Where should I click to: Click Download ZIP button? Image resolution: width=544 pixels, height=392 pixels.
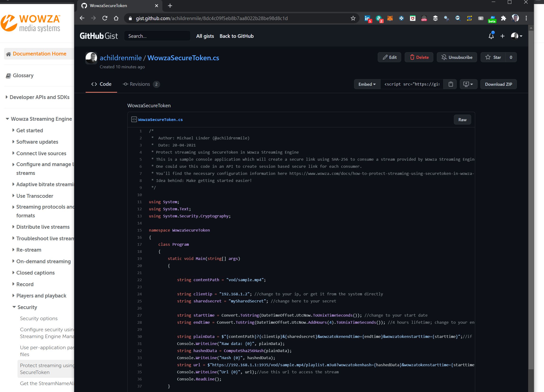[x=498, y=84]
